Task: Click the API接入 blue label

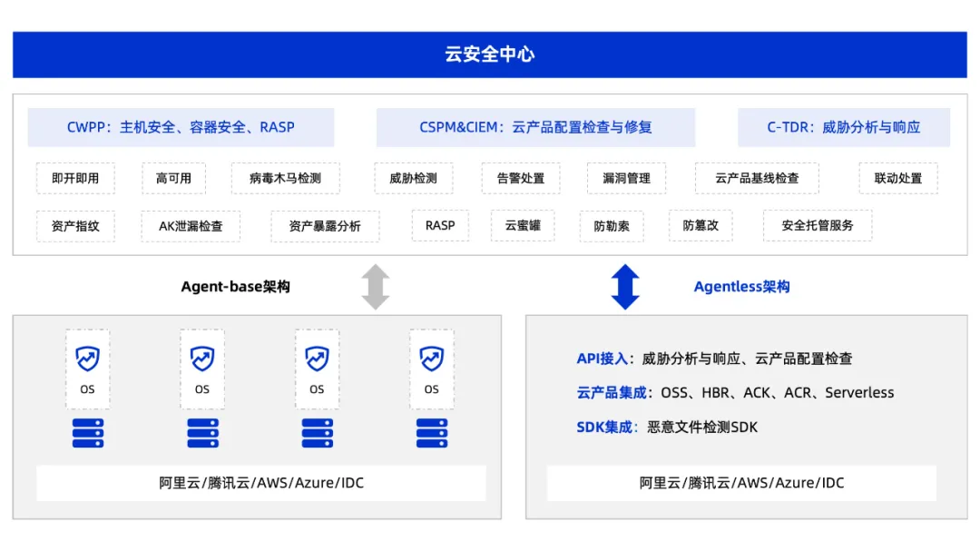Action: [602, 359]
